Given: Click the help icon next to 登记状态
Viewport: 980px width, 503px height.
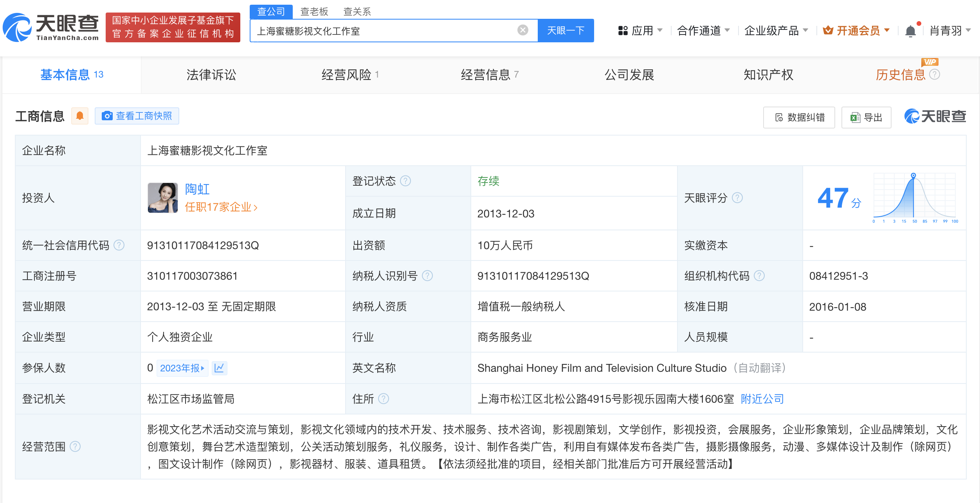Looking at the screenshot, I should click(x=406, y=181).
